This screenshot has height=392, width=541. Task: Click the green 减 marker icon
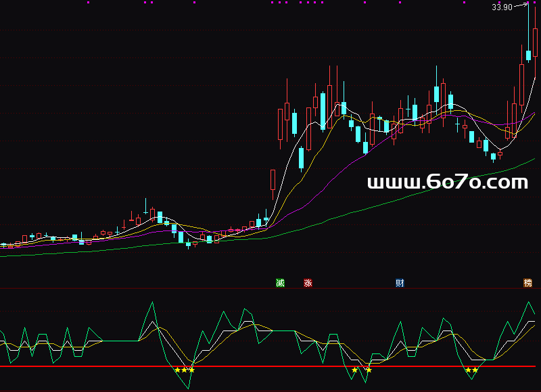click(280, 283)
